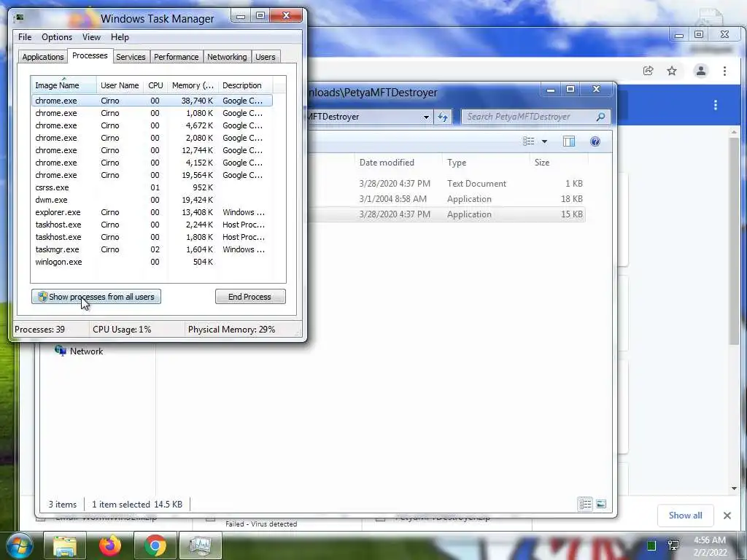Switch Explorer to details view icon in status bar
The image size is (747, 560).
point(585,504)
